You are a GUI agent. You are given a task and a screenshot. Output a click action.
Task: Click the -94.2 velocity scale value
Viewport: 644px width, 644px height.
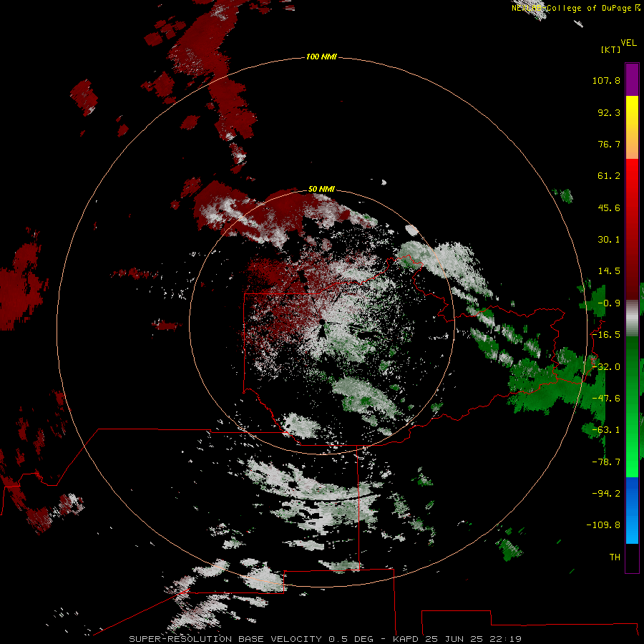(x=606, y=494)
